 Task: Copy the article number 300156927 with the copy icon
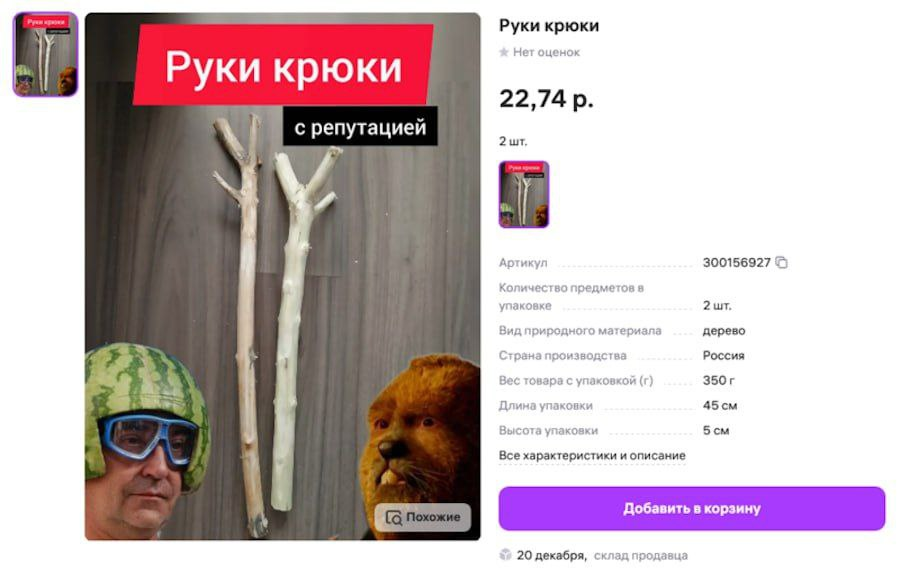(x=781, y=262)
